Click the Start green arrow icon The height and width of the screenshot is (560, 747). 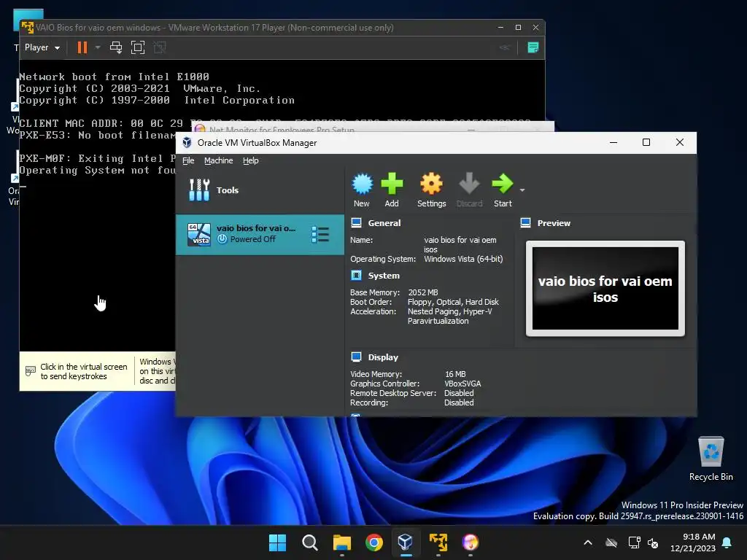(x=502, y=190)
